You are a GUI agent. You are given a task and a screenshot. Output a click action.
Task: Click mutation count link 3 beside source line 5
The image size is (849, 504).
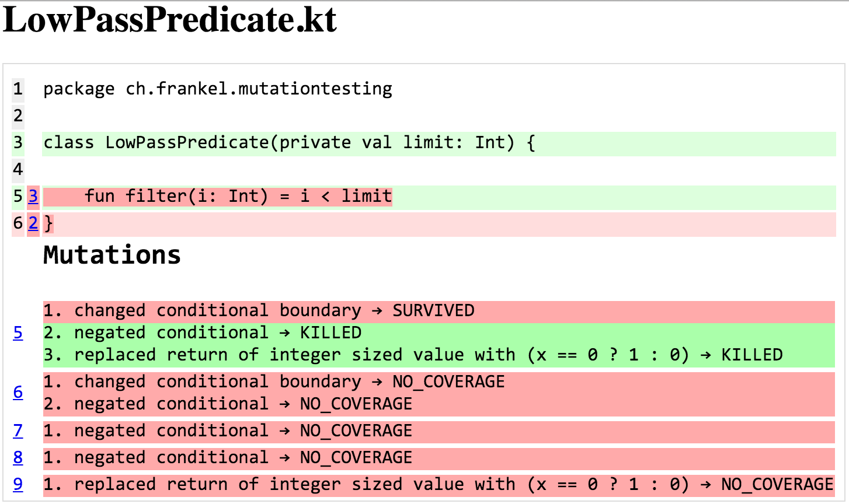click(33, 197)
